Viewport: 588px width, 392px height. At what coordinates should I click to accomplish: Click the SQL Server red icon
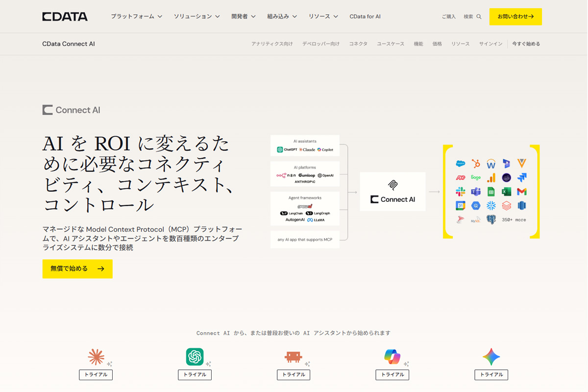click(460, 220)
